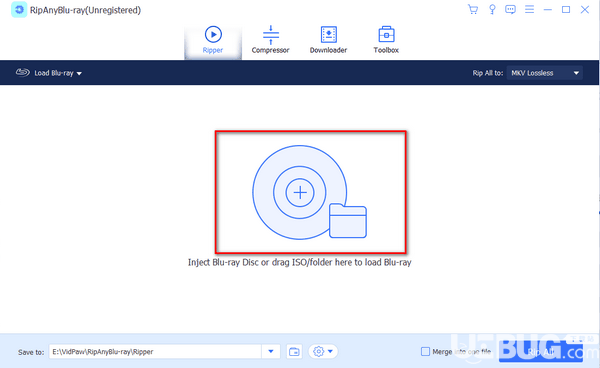Switch to the Compressor tab

271,39
